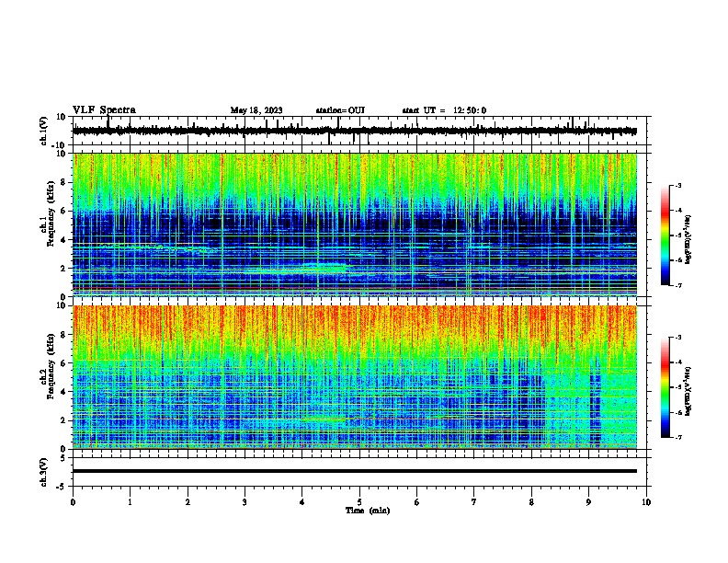
Task: Click the "0" tick on the time axis
Action: point(73,502)
